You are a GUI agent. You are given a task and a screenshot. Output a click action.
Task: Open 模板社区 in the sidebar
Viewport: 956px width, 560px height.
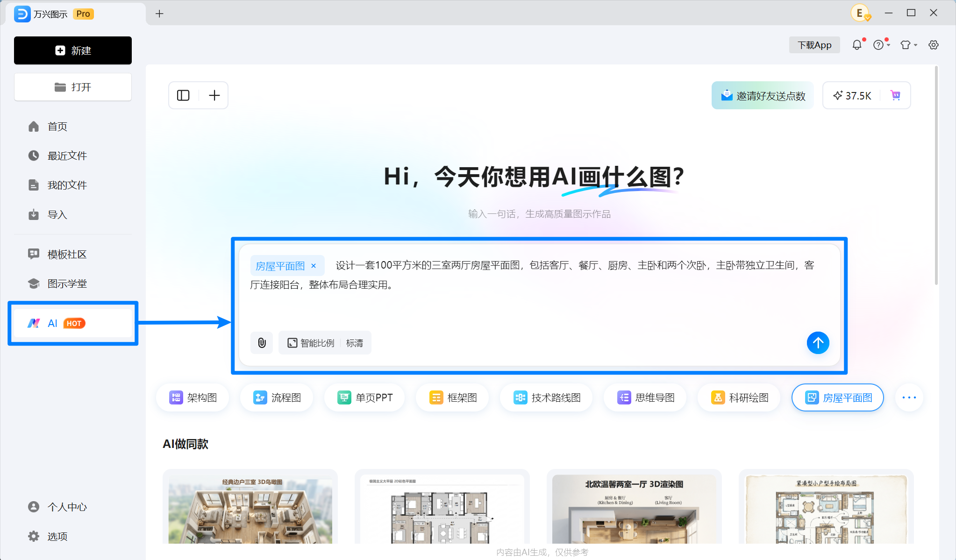73,254
